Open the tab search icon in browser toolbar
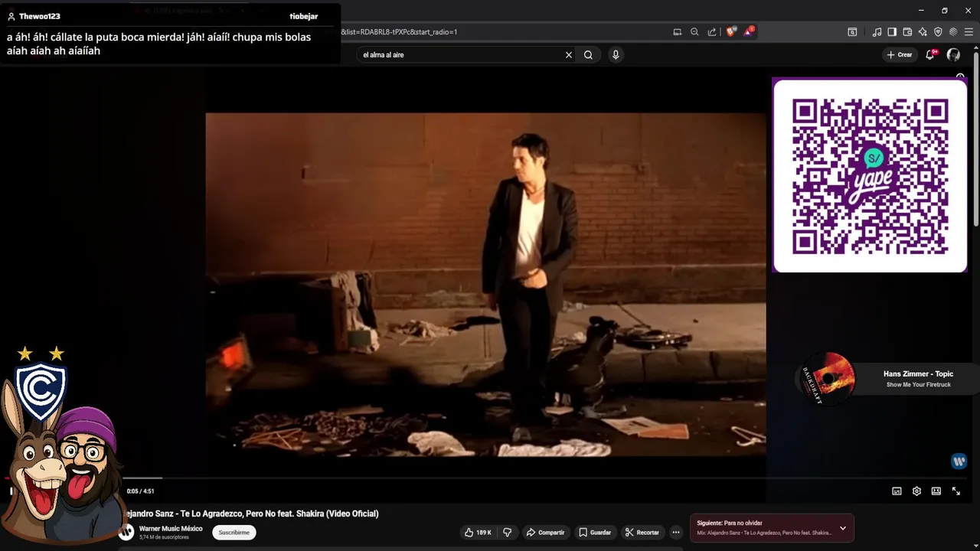Screen dimensions: 980x551 (852, 32)
